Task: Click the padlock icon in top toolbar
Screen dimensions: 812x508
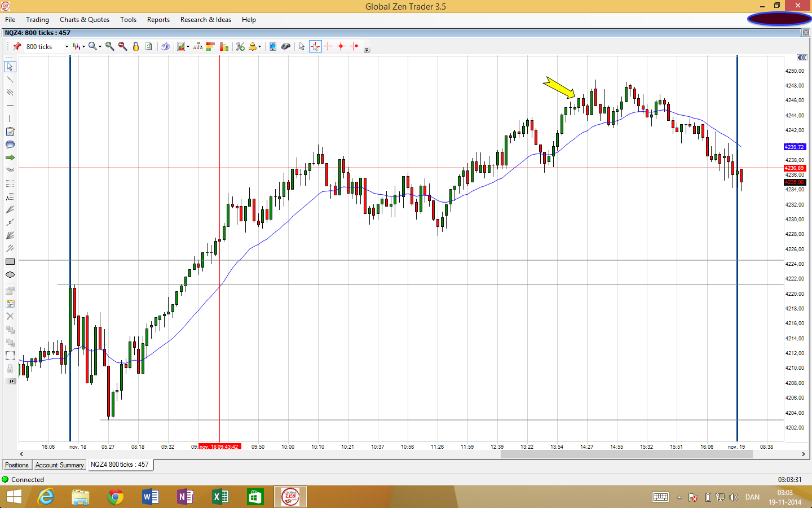Action: (136, 46)
